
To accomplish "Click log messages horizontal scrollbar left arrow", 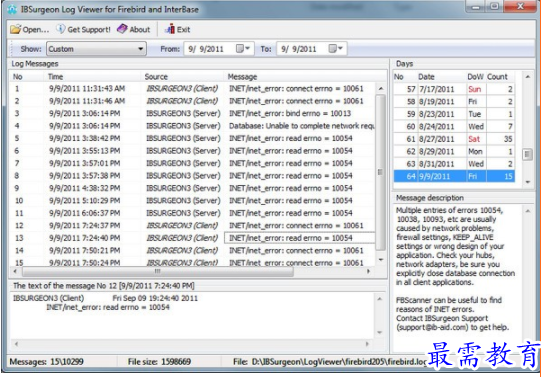I will point(15,271).
